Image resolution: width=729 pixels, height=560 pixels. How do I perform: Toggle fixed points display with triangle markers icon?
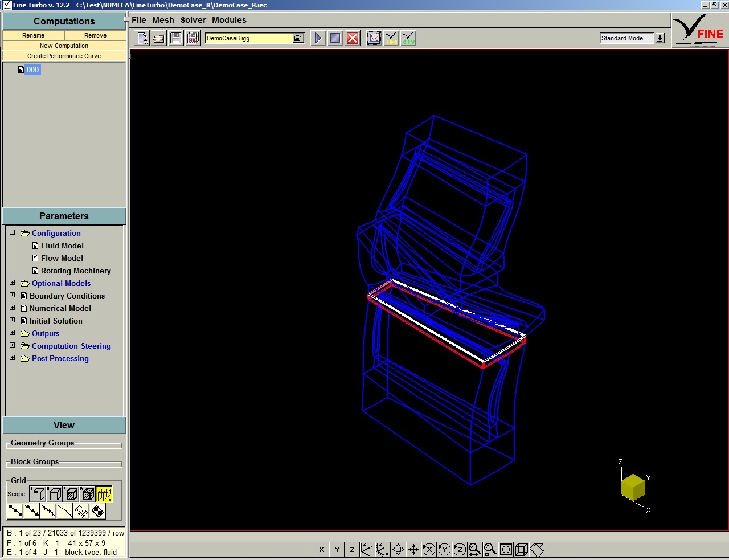pyautogui.click(x=32, y=511)
